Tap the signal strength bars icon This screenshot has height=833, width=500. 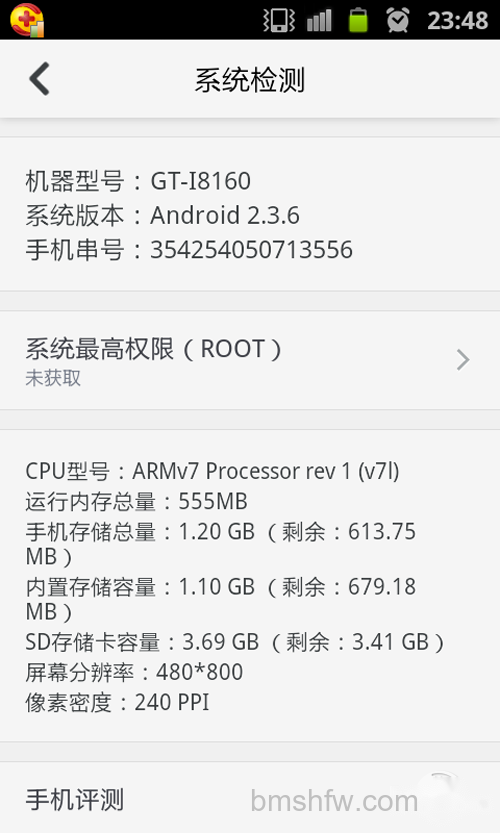pos(319,21)
